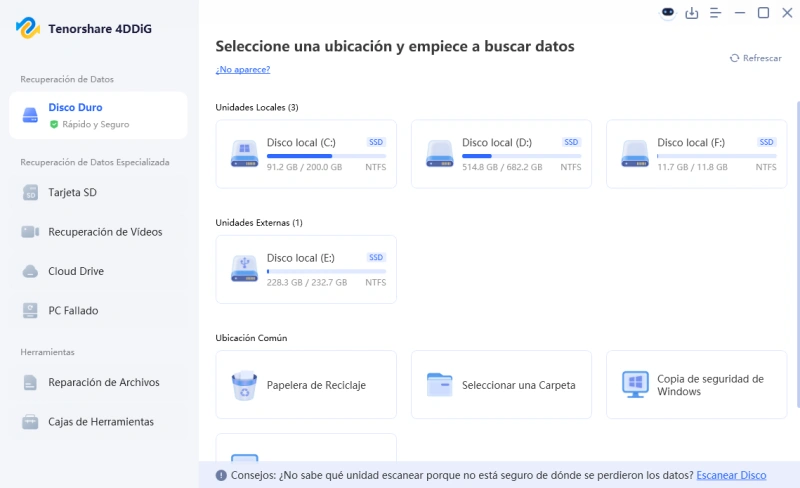This screenshot has height=488, width=800.
Task: Choose Disco local (F:) drive
Action: coord(696,154)
